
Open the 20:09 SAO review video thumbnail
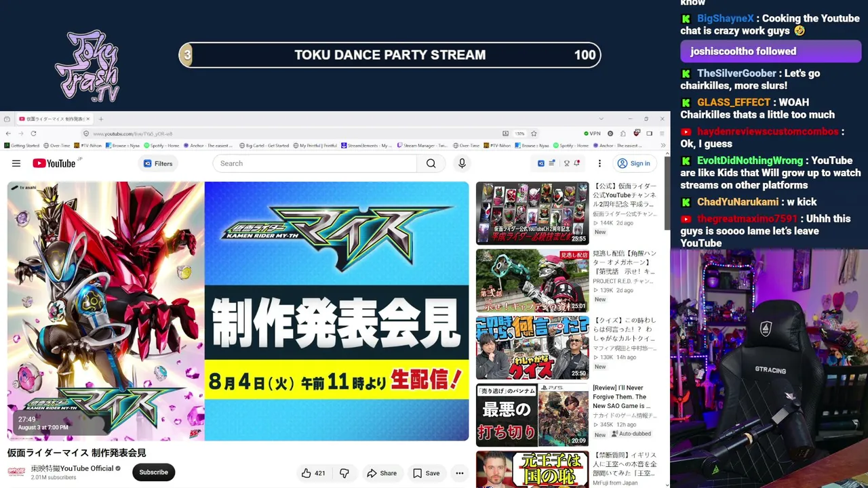(x=532, y=415)
